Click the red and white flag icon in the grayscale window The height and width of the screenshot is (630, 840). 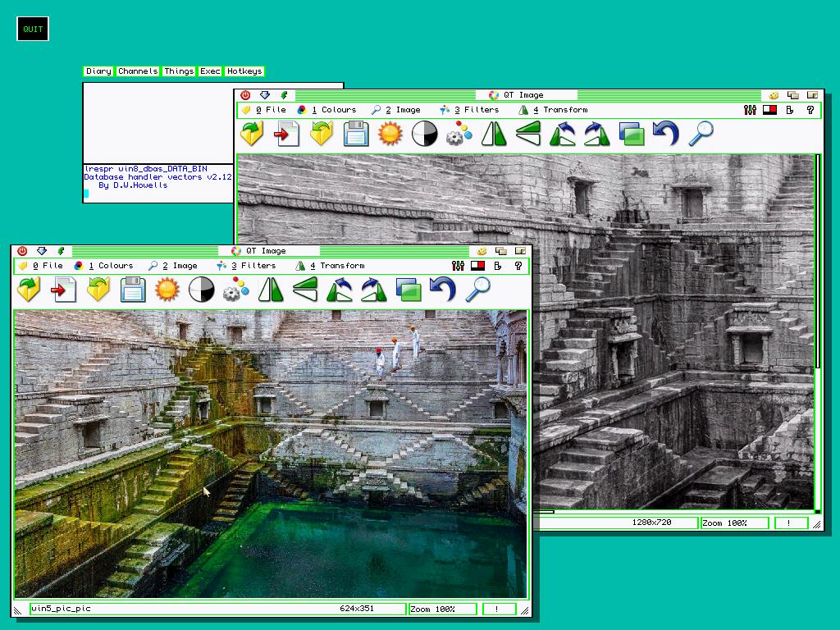click(769, 110)
